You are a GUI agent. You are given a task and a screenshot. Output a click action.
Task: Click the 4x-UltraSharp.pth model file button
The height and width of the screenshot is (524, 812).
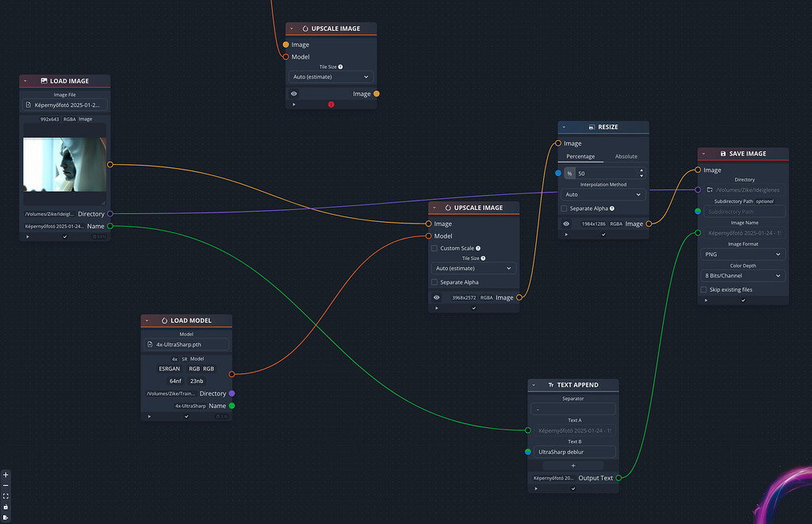click(186, 344)
